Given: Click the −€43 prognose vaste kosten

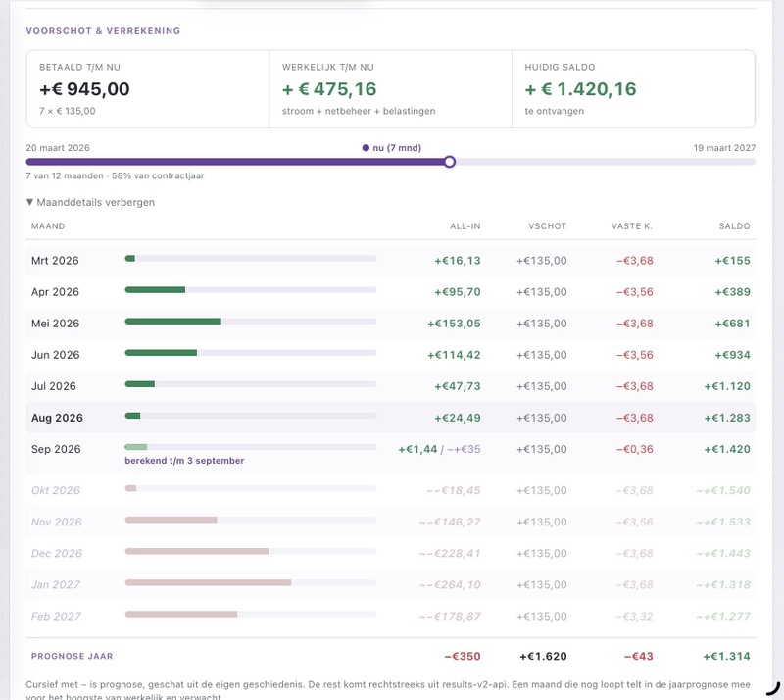Looking at the screenshot, I should (639, 656).
